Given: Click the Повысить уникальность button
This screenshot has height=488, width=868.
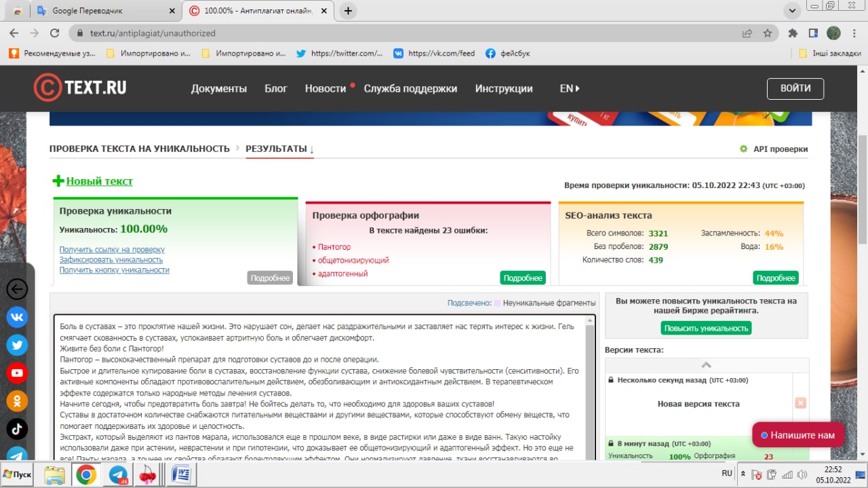Looking at the screenshot, I should point(706,328).
